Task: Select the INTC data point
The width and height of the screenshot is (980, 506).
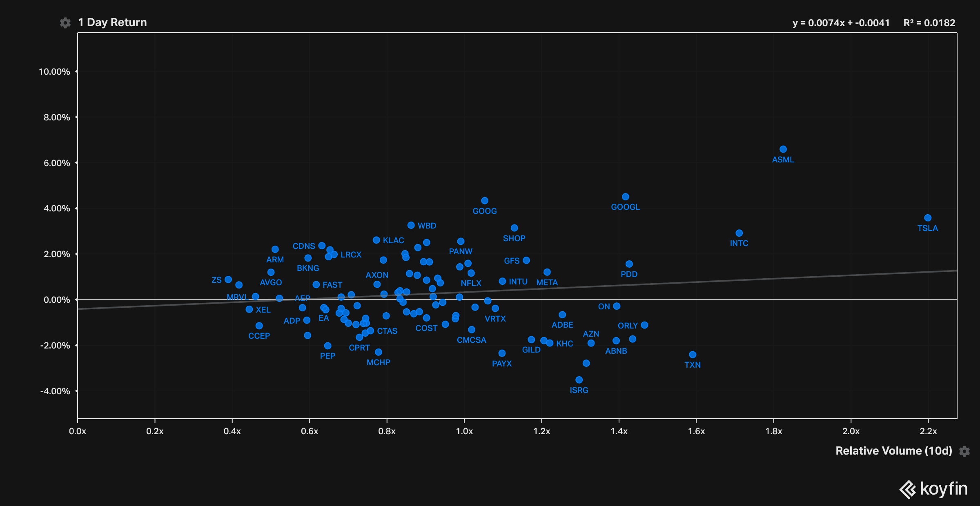Action: tap(739, 233)
